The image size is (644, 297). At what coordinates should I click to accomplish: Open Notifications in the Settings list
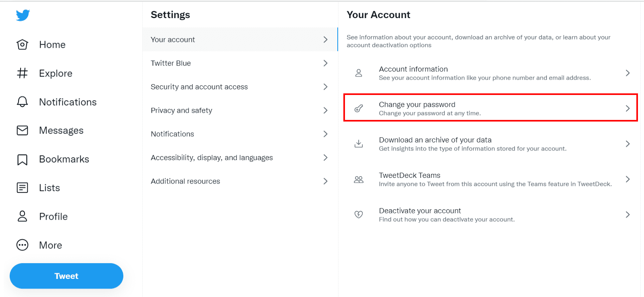coord(240,134)
